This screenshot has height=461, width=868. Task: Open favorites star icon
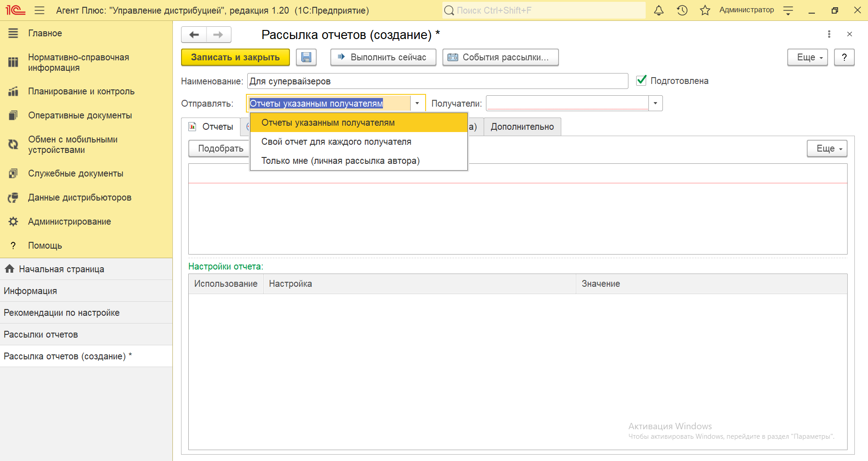705,10
